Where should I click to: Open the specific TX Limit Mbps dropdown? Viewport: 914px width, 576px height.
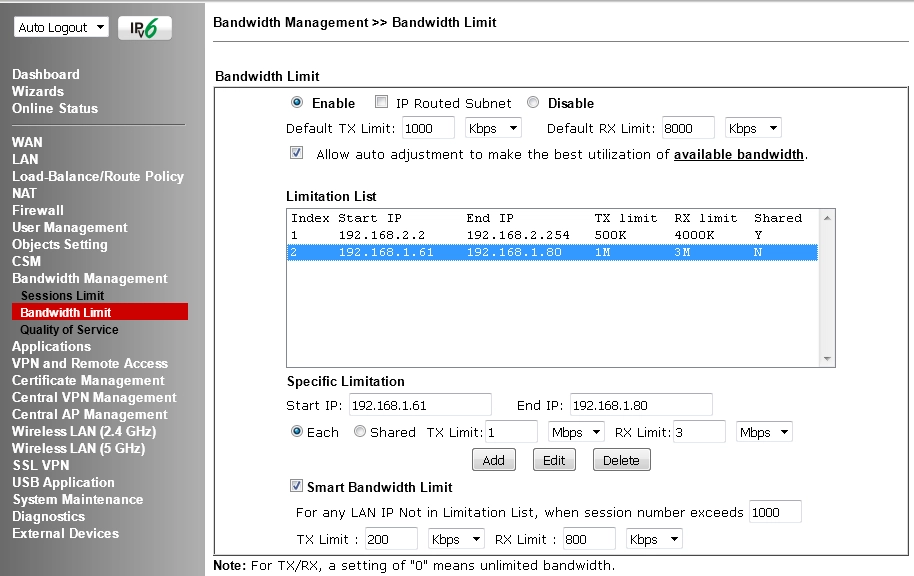point(576,433)
